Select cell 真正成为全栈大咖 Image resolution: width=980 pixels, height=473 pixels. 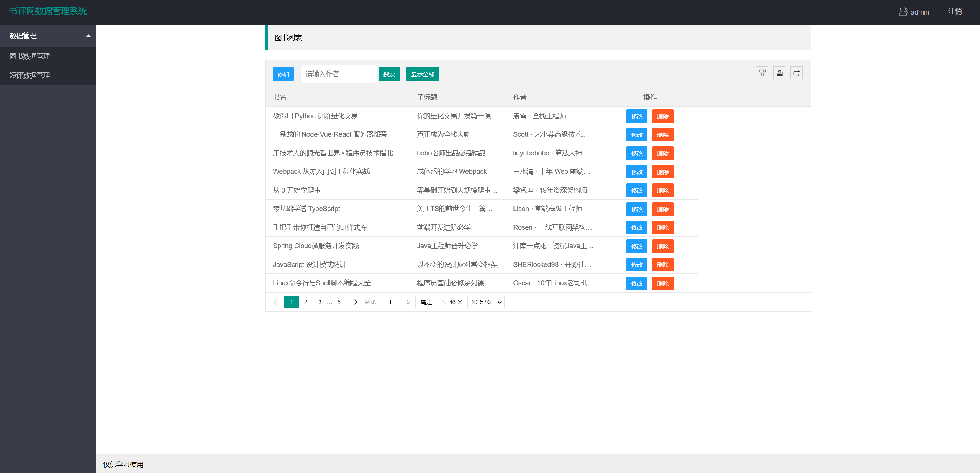pyautogui.click(x=458, y=134)
